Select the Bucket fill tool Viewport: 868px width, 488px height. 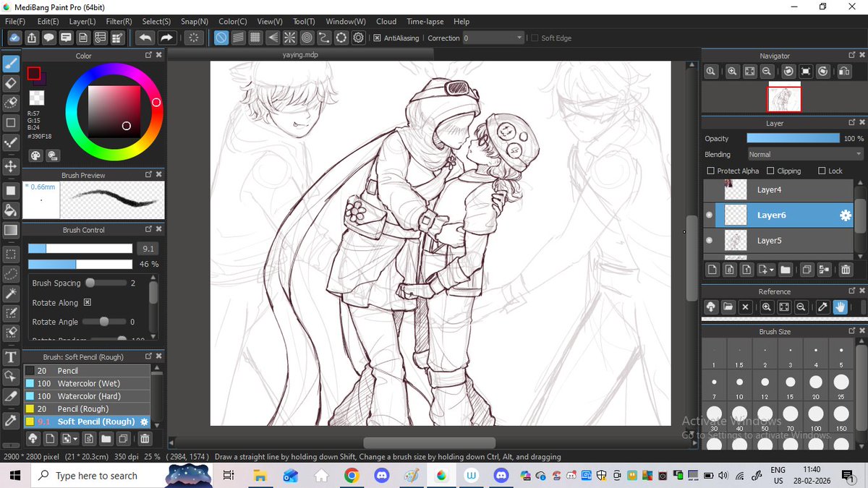pyautogui.click(x=11, y=210)
